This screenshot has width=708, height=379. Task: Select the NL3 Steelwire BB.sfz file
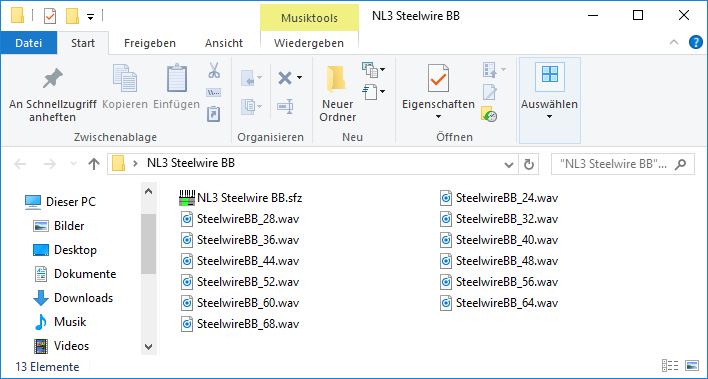pos(241,198)
